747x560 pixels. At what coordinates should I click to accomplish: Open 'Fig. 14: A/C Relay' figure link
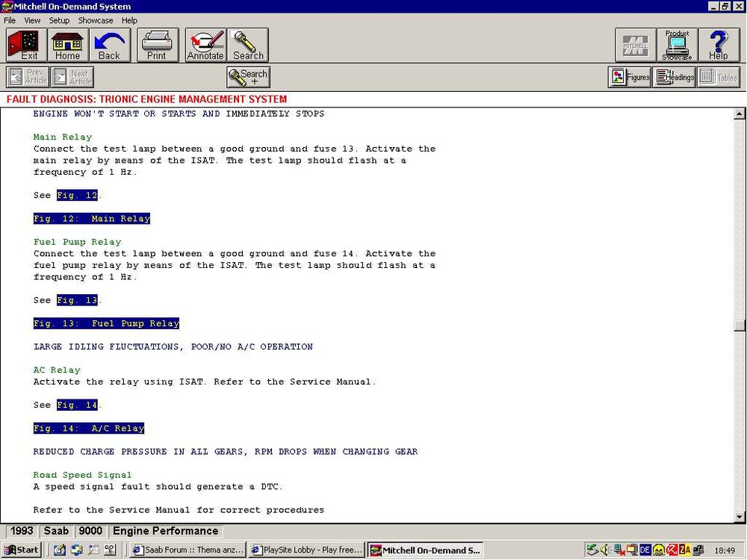click(x=89, y=428)
